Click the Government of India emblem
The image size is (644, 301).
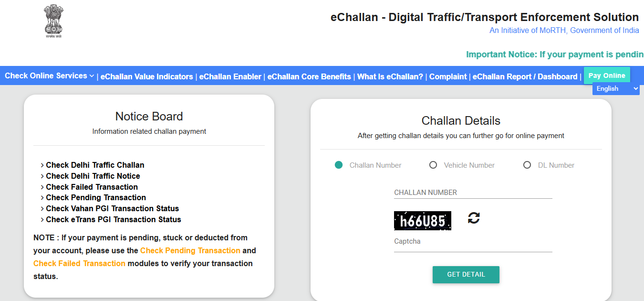(53, 21)
